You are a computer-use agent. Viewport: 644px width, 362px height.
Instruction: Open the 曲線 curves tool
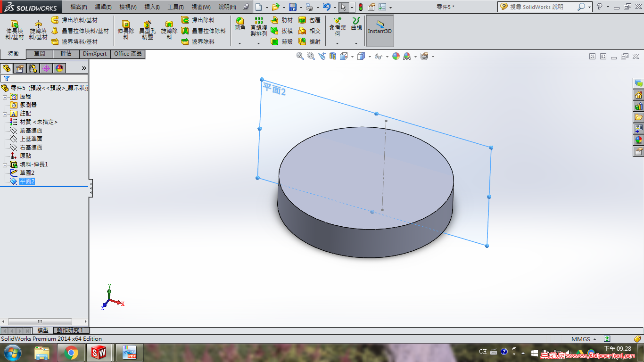(356, 25)
